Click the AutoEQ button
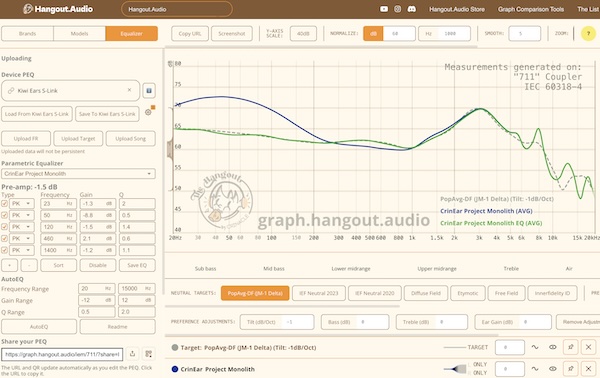This screenshot has width=600, height=378. (x=39, y=327)
